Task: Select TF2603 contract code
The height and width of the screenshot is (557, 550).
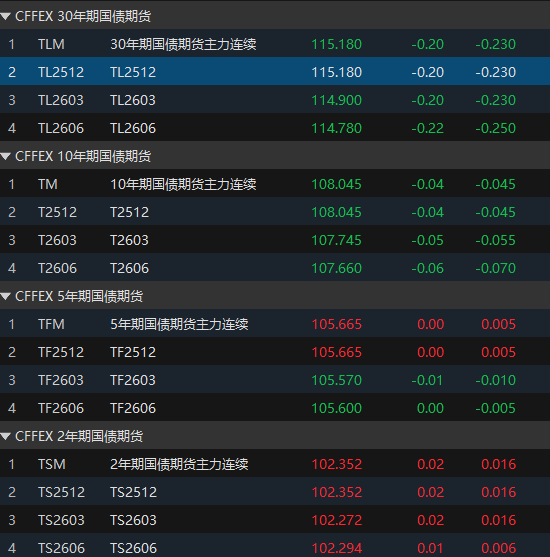Action: tap(61, 380)
